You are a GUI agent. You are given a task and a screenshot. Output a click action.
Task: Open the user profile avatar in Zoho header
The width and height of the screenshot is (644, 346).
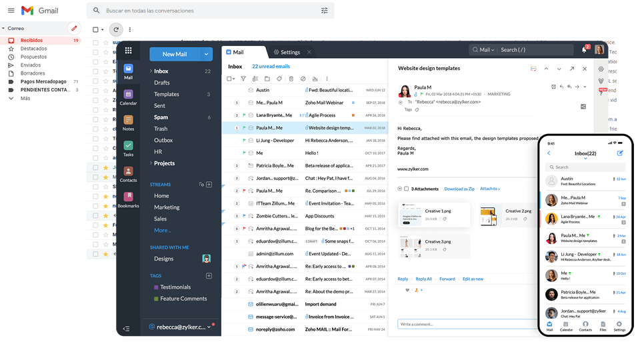(x=599, y=50)
